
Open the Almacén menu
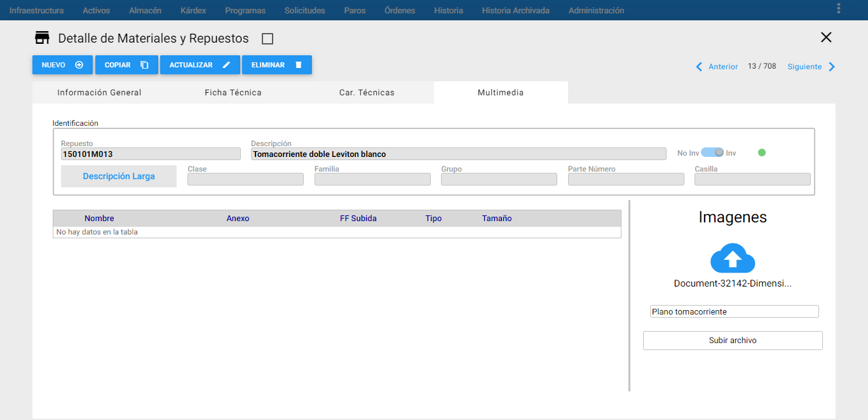pyautogui.click(x=145, y=10)
